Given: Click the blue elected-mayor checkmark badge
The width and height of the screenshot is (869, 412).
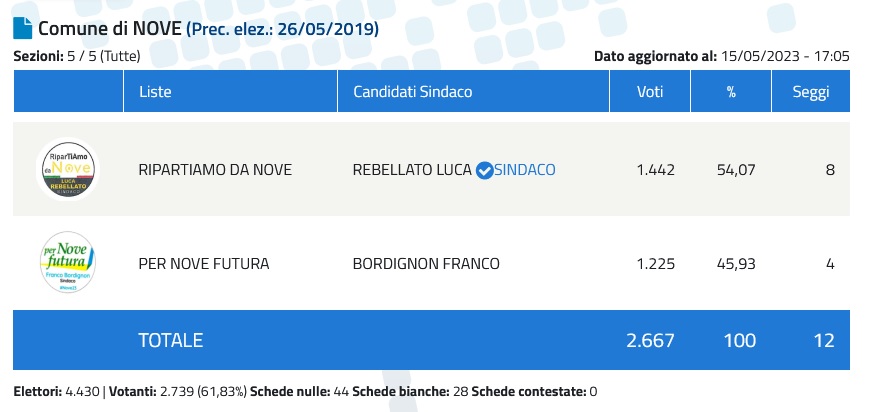Looking at the screenshot, I should click(484, 170).
